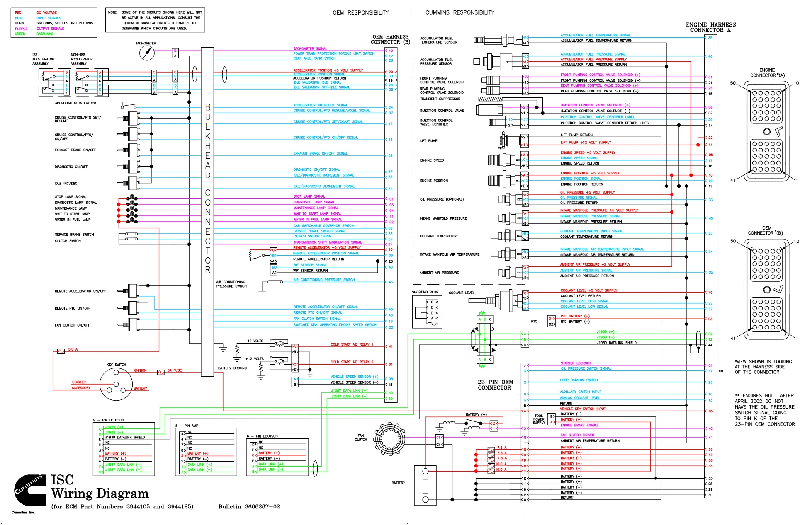812x525 pixels.
Task: Click the 'CLUTCH SWITCH' label on the left
Action: (68, 241)
